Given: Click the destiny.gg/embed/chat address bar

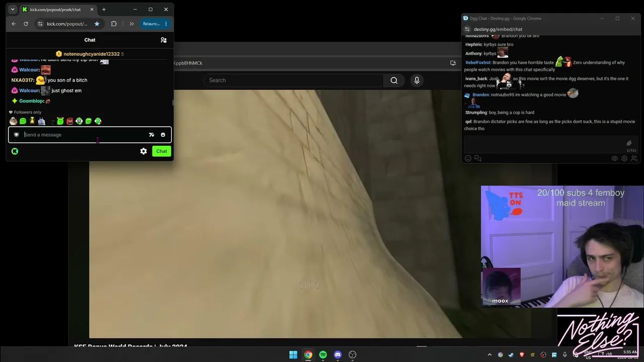Looking at the screenshot, I should pyautogui.click(x=498, y=29).
